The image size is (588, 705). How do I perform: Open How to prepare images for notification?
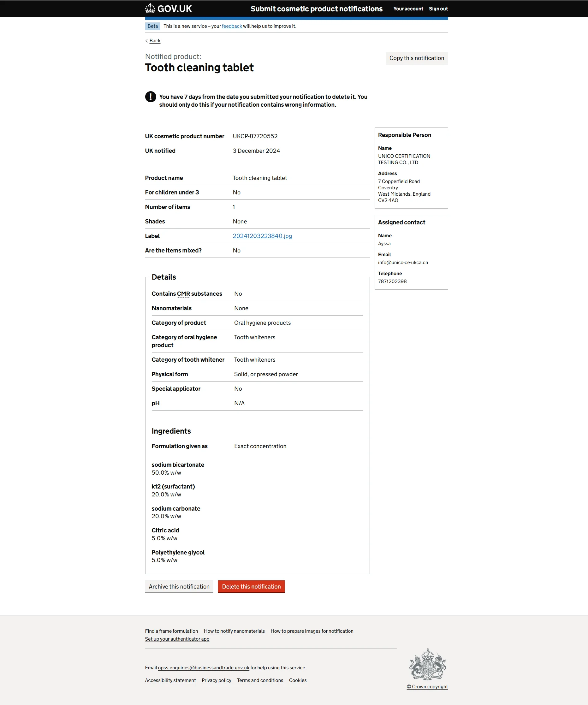coord(312,631)
